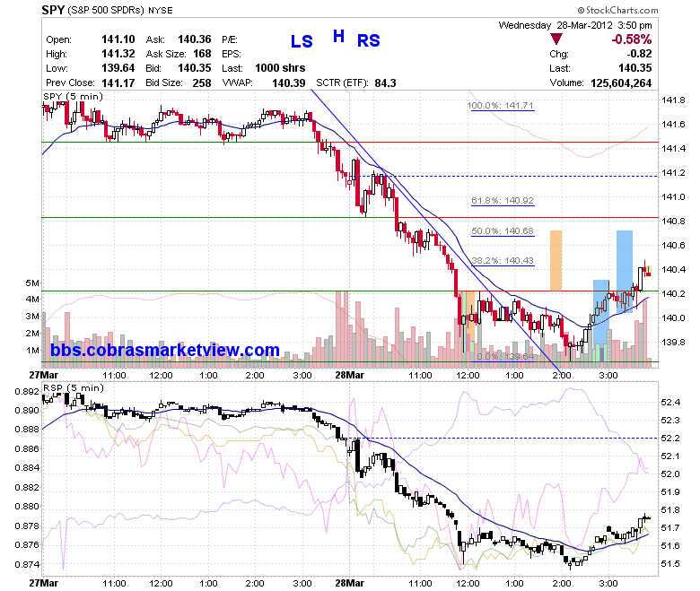Click the Prev Close value 141.17
This screenshot has width=700, height=591.
pos(118,83)
